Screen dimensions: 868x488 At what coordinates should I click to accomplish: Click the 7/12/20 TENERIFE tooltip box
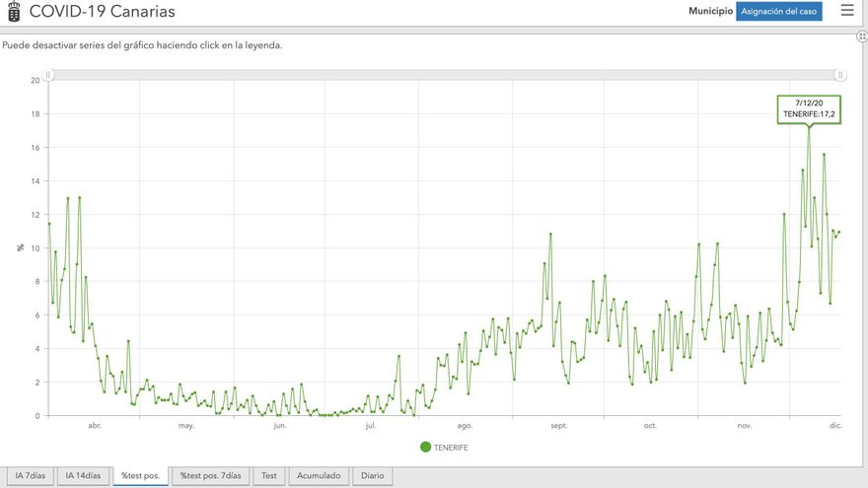(809, 108)
